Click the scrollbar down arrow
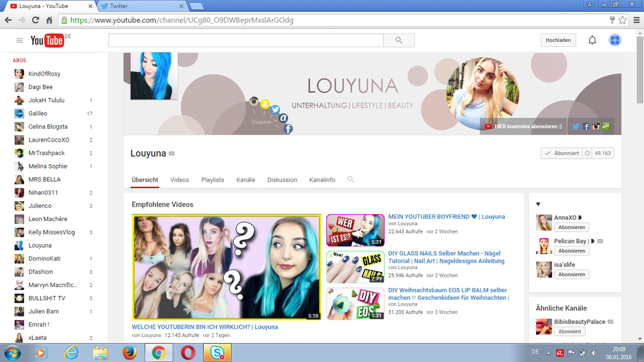644x362 pixels. pyautogui.click(x=639, y=338)
